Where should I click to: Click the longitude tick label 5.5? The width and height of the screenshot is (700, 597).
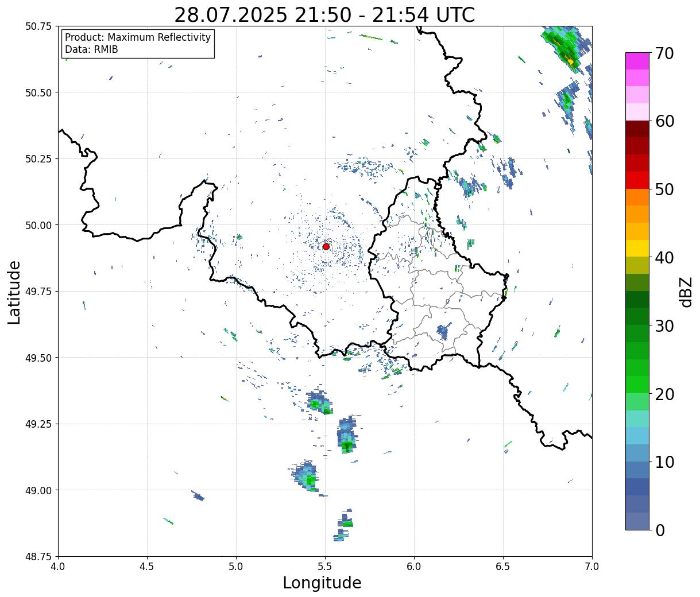click(325, 567)
